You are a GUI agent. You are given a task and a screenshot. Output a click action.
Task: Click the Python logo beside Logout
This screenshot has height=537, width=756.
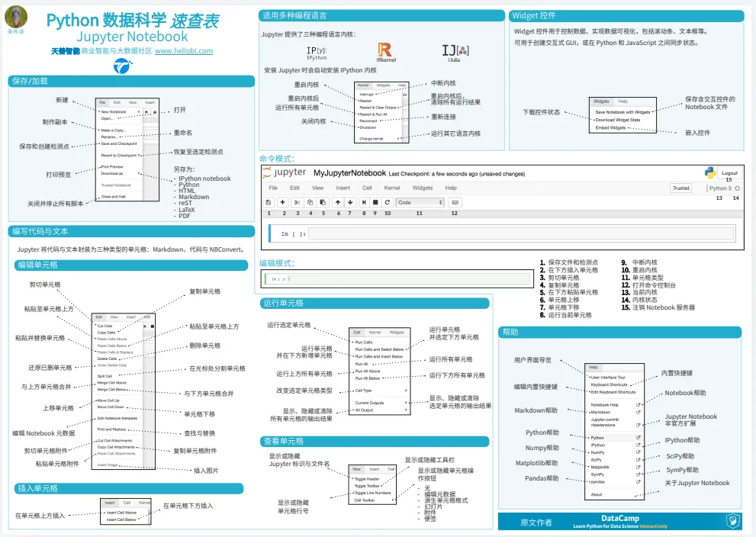[x=709, y=172]
